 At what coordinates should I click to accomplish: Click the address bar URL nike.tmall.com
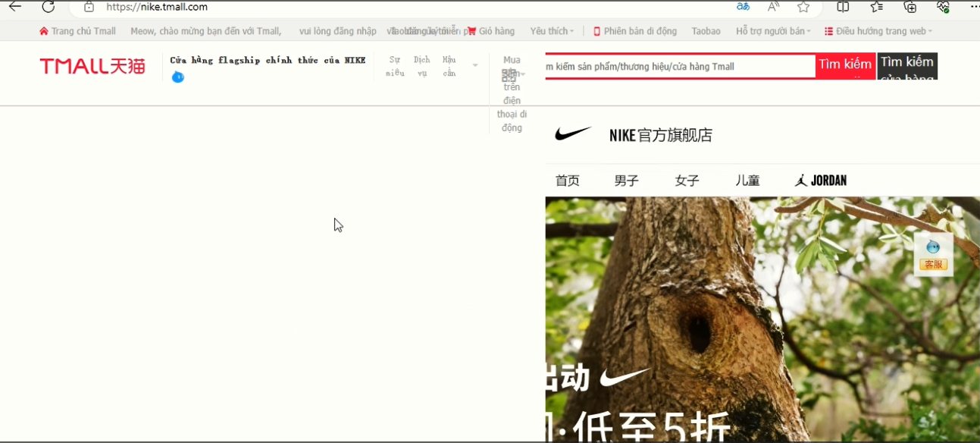click(157, 7)
